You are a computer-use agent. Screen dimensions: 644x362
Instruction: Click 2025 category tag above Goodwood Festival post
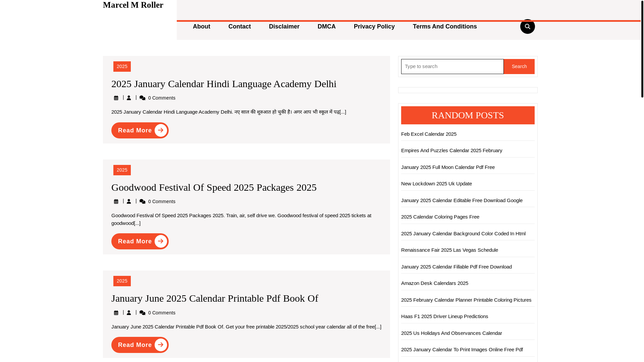[x=122, y=170]
